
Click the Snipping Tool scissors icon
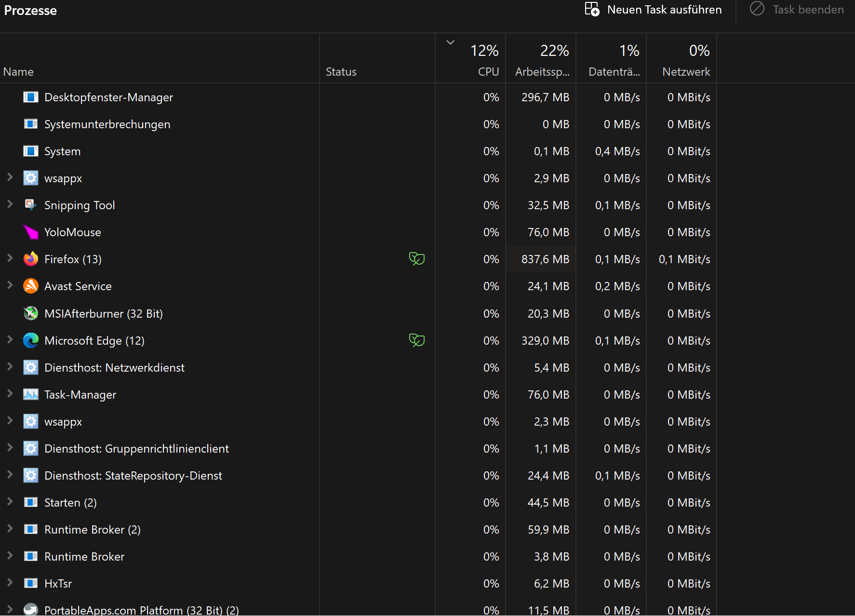tap(30, 205)
